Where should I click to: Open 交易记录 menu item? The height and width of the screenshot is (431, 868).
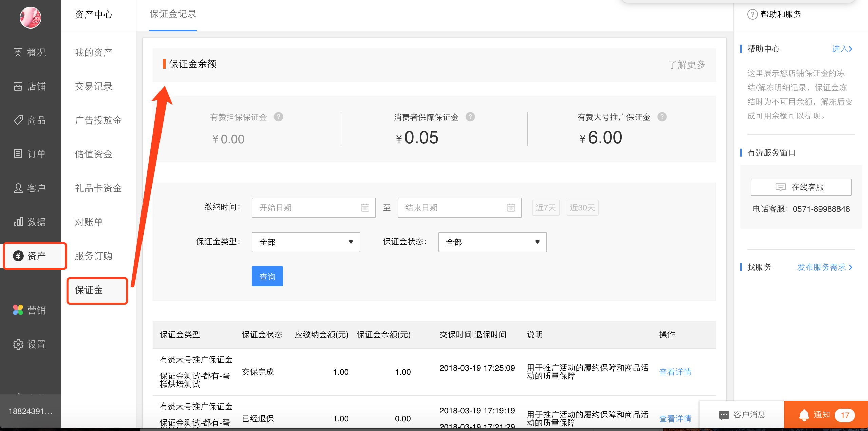(x=94, y=86)
